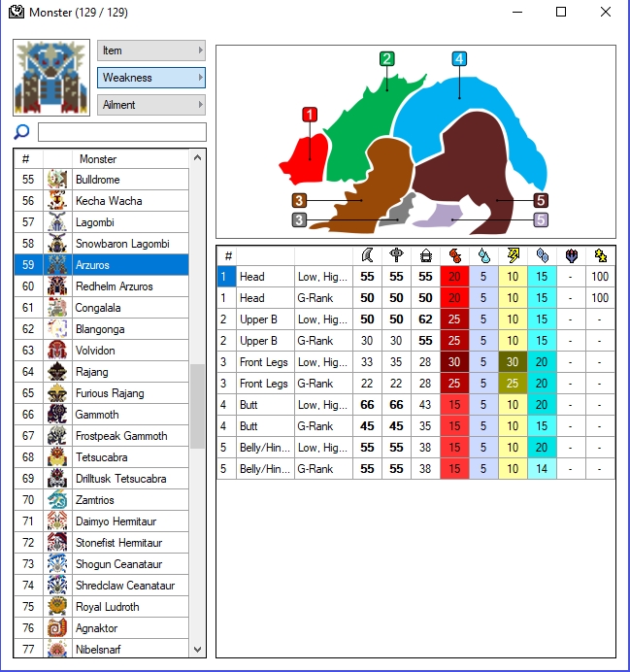The image size is (630, 672).
Task: Click the Agnaktor monster icon
Action: point(57,628)
